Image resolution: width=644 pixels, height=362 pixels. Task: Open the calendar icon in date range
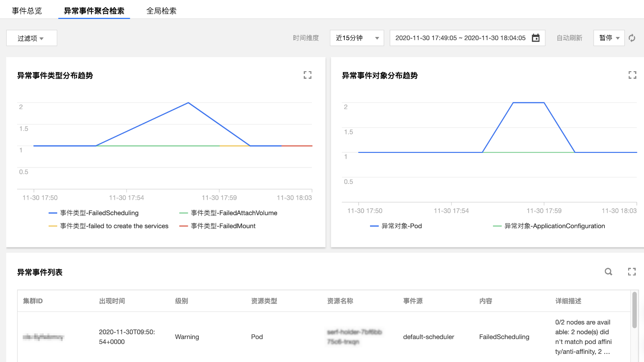coord(535,38)
